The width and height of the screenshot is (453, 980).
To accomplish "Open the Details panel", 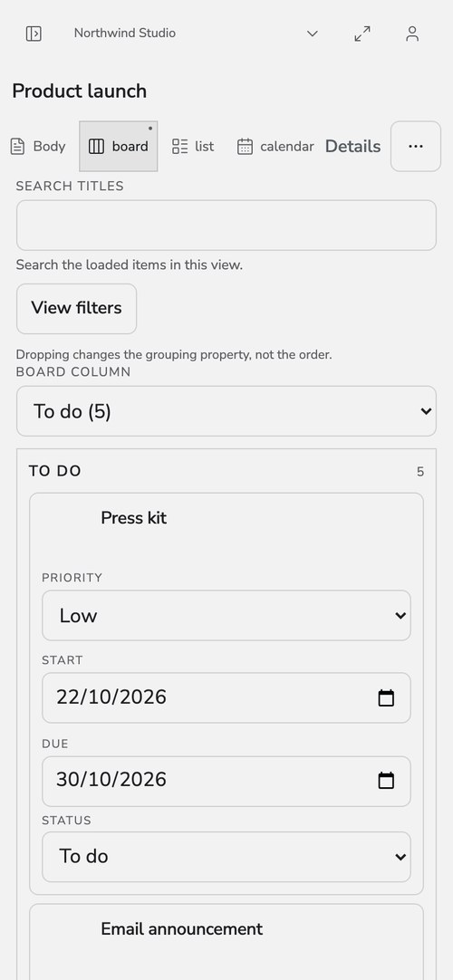I will pyautogui.click(x=353, y=146).
